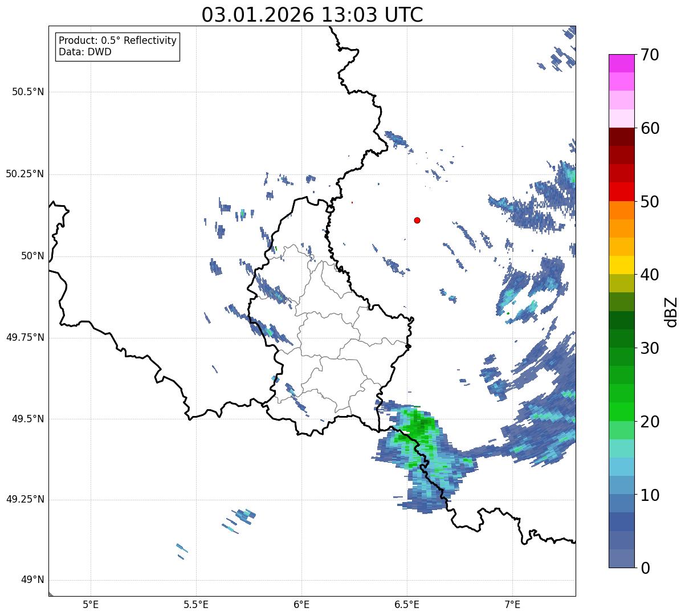Click the 6°E longitude label
Viewport: 685px width, 616px height.
(301, 605)
